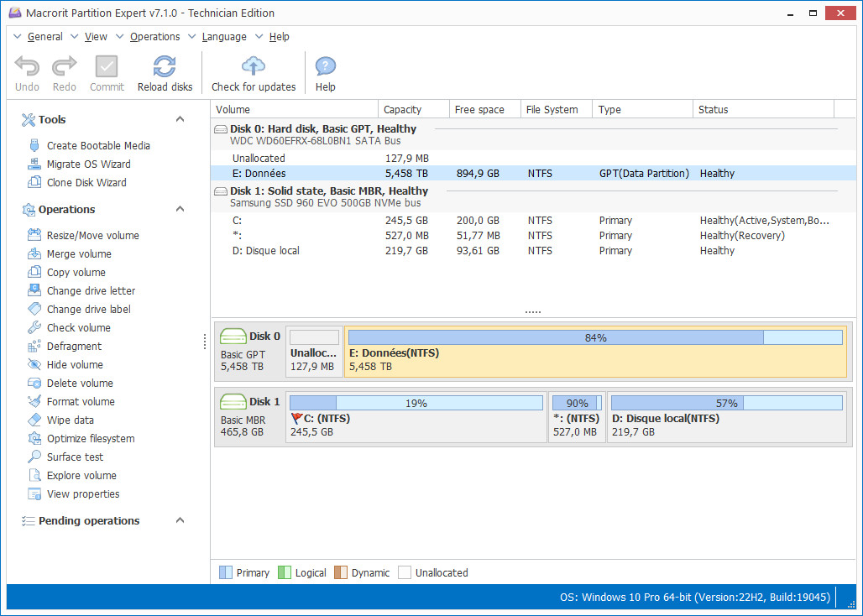
Task: Select Disk 0 Basic GPT in disk map
Action: click(250, 352)
